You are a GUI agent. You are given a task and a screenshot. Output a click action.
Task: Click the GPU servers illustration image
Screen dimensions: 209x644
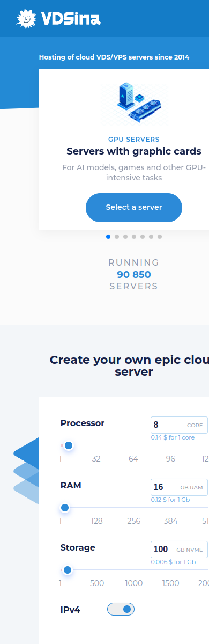[x=133, y=103]
